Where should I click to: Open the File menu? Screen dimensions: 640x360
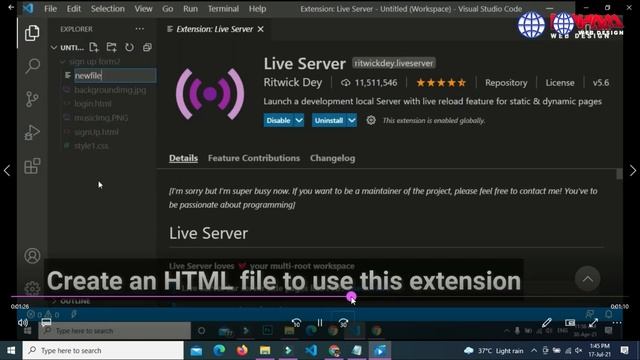pos(50,9)
